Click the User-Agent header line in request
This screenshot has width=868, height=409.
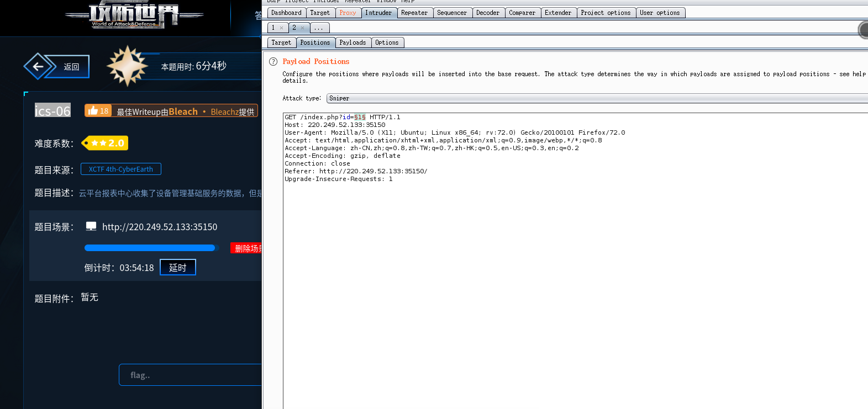(x=455, y=132)
